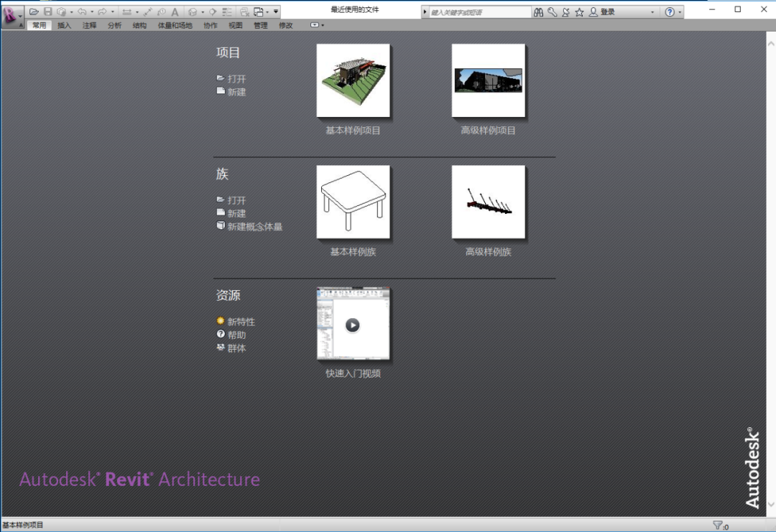Image resolution: width=776 pixels, height=532 pixels.
Task: Click the Save disk icon
Action: pyautogui.click(x=48, y=11)
